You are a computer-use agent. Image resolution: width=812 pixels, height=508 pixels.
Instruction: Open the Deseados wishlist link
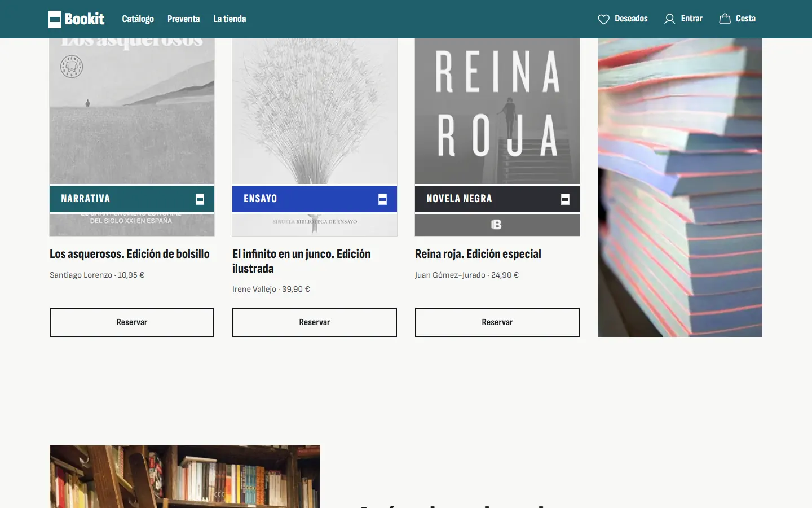623,19
